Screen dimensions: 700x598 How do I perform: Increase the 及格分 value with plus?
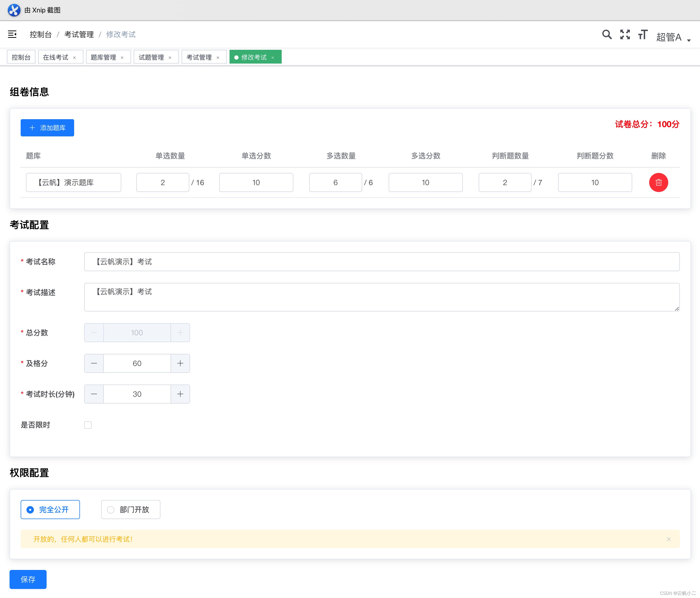(x=180, y=363)
